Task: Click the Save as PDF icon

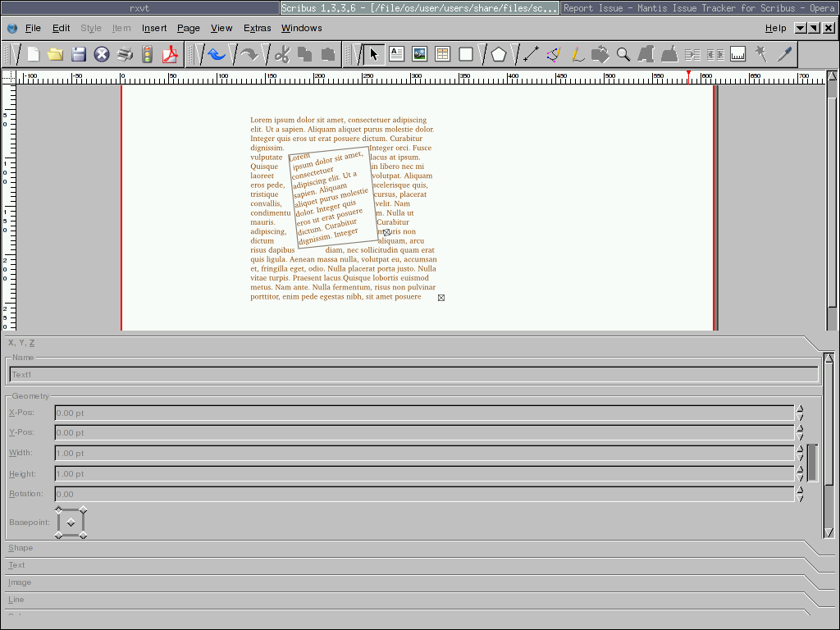Action: pos(170,55)
